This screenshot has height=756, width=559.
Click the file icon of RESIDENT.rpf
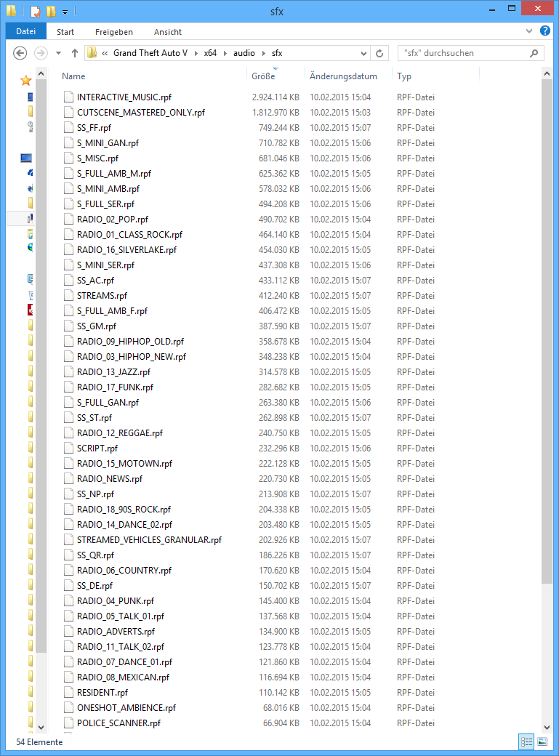(x=69, y=692)
